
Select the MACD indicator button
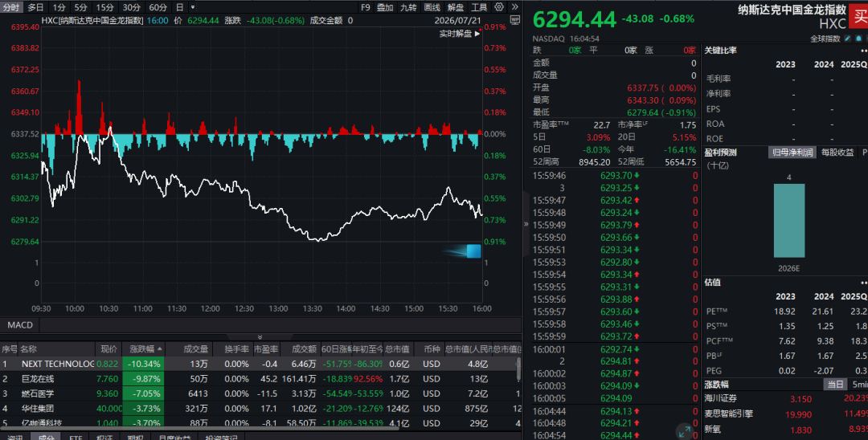(20, 325)
